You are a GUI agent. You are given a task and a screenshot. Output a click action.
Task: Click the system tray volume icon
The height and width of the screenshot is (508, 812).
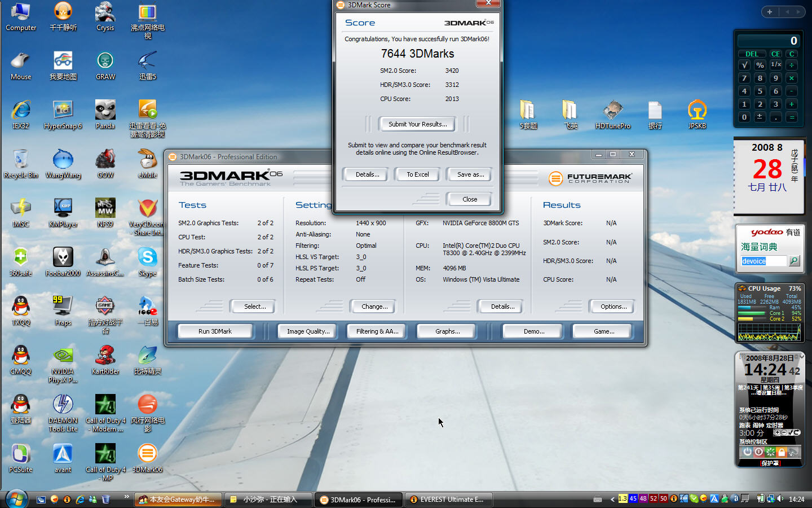click(x=780, y=499)
